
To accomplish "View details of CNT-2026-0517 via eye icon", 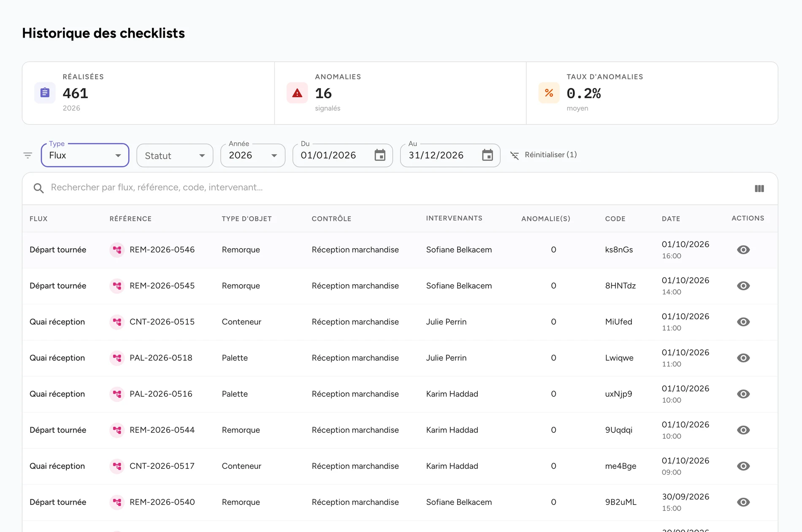I will coord(743,466).
